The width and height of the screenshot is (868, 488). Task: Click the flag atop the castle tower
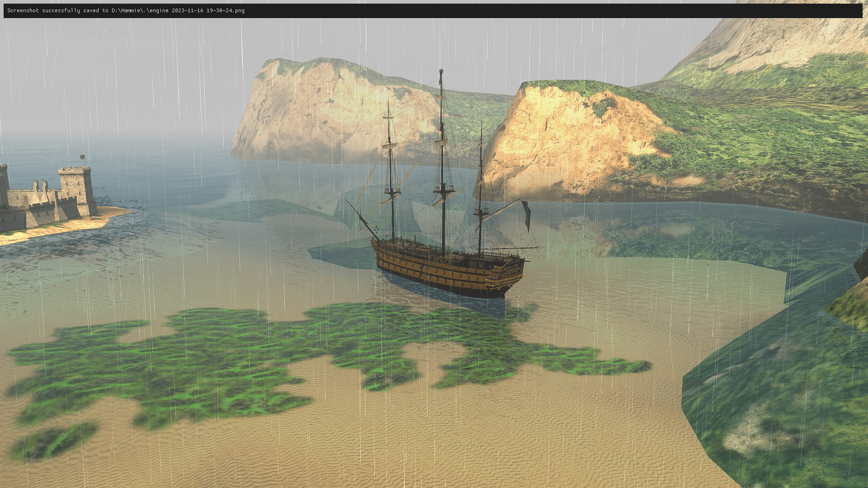click(83, 157)
